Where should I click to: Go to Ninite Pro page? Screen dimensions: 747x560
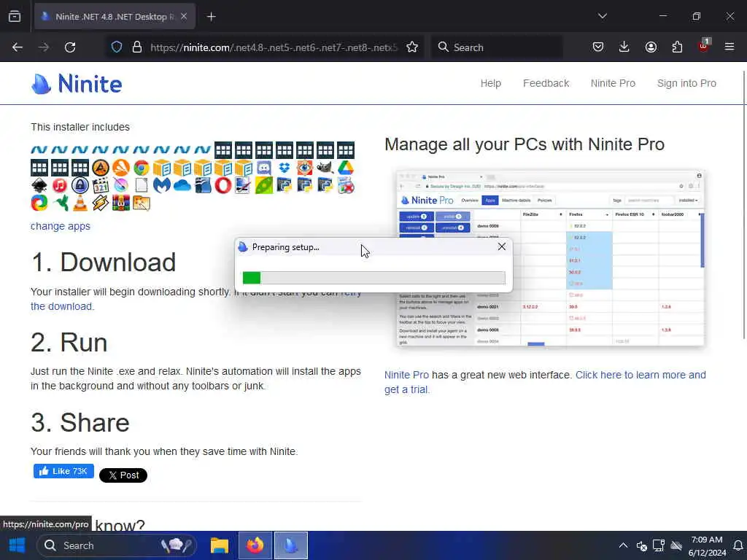pos(613,83)
